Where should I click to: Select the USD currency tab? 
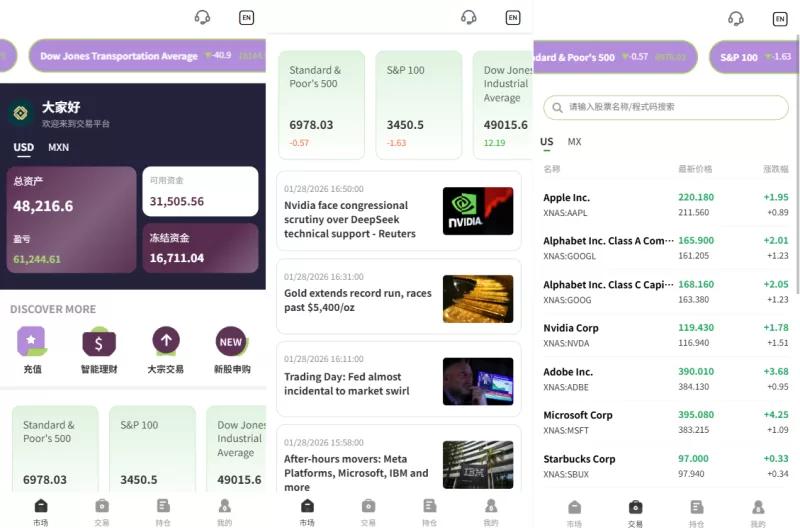(x=23, y=147)
